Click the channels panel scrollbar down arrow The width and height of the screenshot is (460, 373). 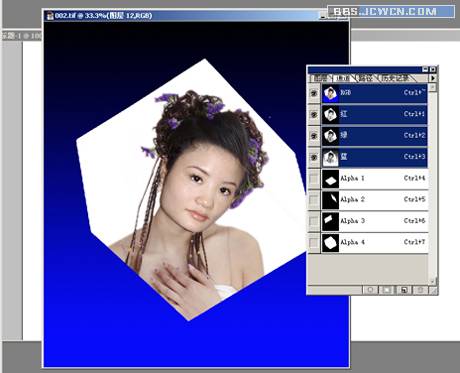[432, 281]
